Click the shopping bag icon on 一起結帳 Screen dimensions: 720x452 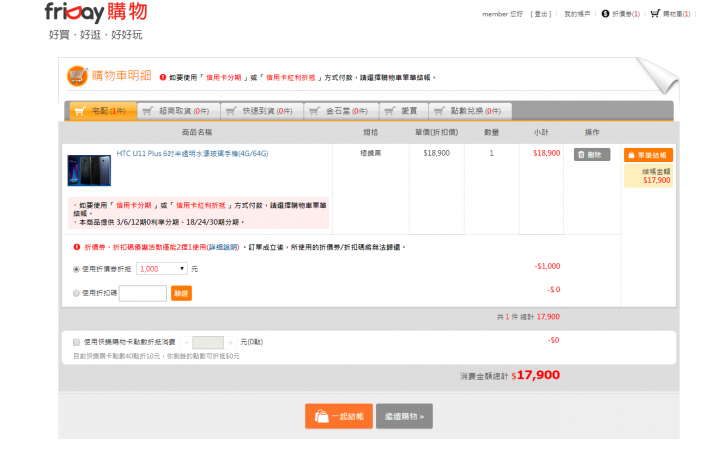point(321,416)
